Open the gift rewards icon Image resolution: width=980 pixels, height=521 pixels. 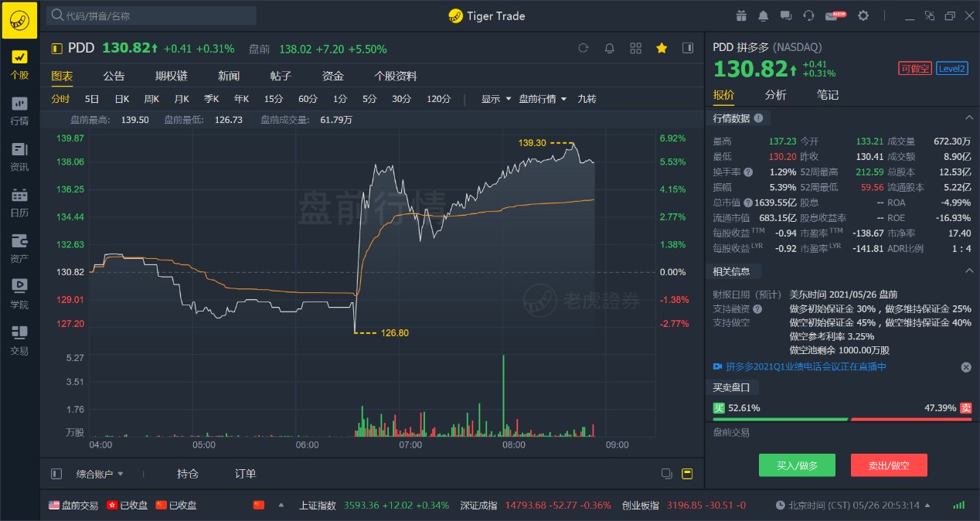(741, 15)
